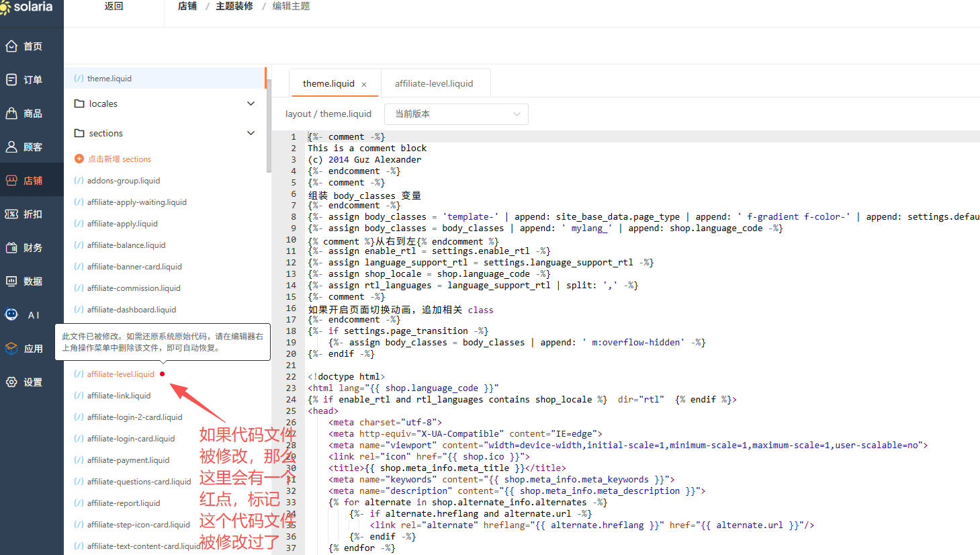Expand the locales folder chevron
Image resolution: width=980 pixels, height=555 pixels.
[x=251, y=103]
